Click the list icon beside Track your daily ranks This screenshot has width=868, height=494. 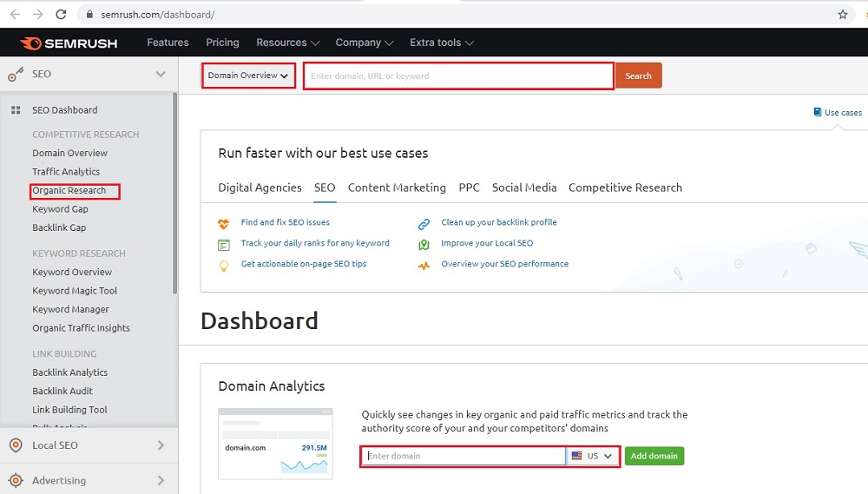[224, 245]
